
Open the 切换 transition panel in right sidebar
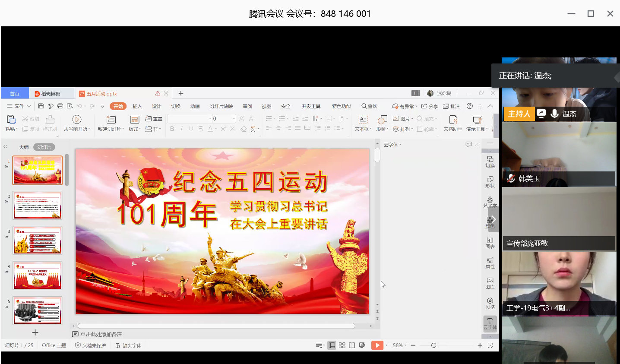(490, 162)
